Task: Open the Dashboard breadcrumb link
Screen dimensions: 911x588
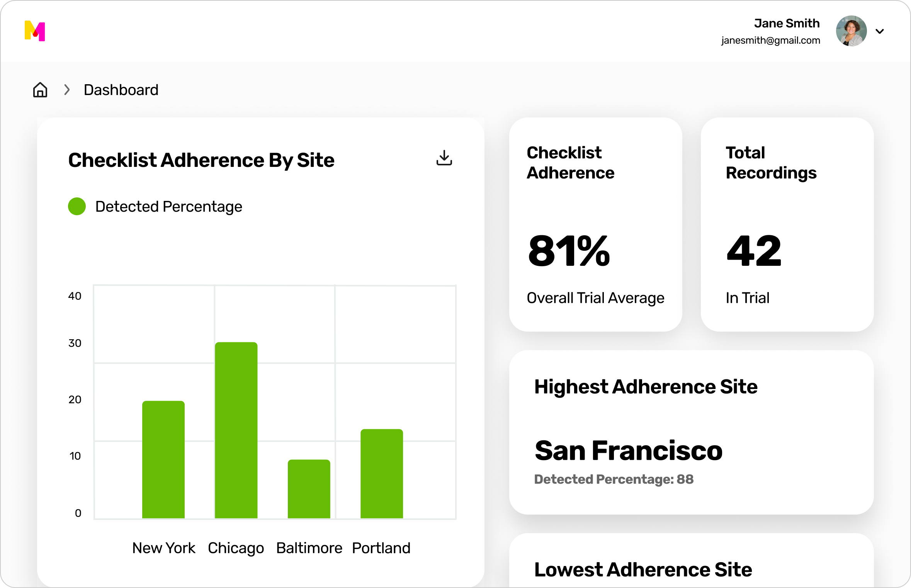Action: click(121, 90)
